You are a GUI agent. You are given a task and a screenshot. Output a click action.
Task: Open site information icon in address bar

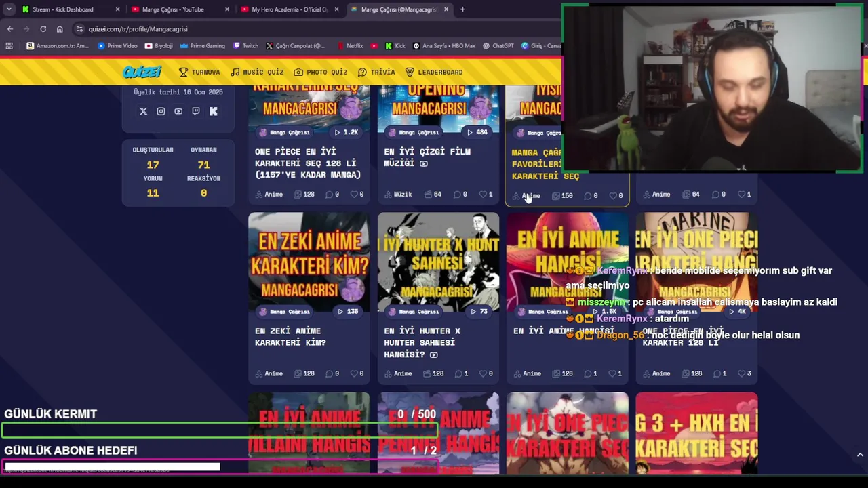pos(79,28)
